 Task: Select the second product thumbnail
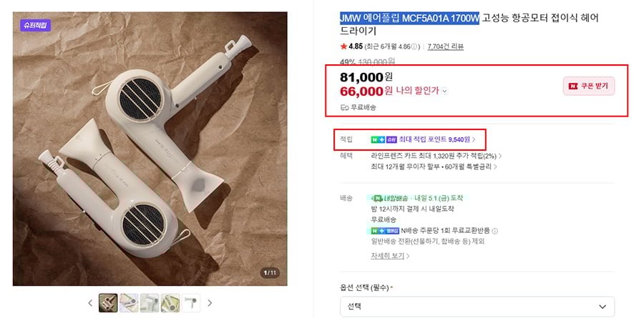[x=129, y=303]
